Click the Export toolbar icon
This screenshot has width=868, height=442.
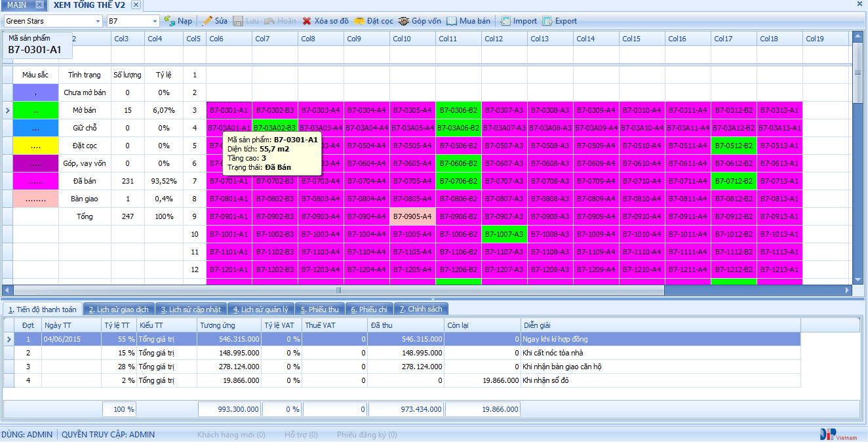click(x=547, y=21)
